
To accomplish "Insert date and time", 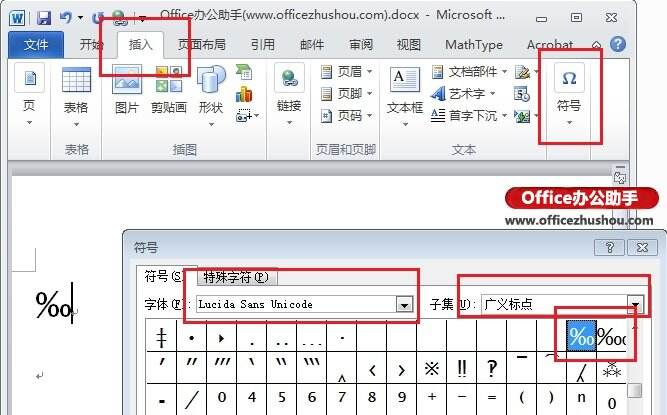I will (x=522, y=94).
